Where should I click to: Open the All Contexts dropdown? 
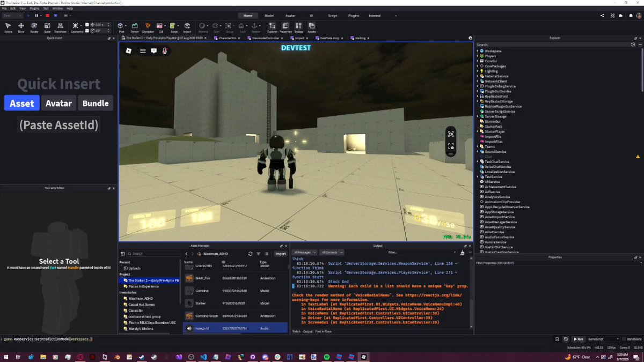333,252
